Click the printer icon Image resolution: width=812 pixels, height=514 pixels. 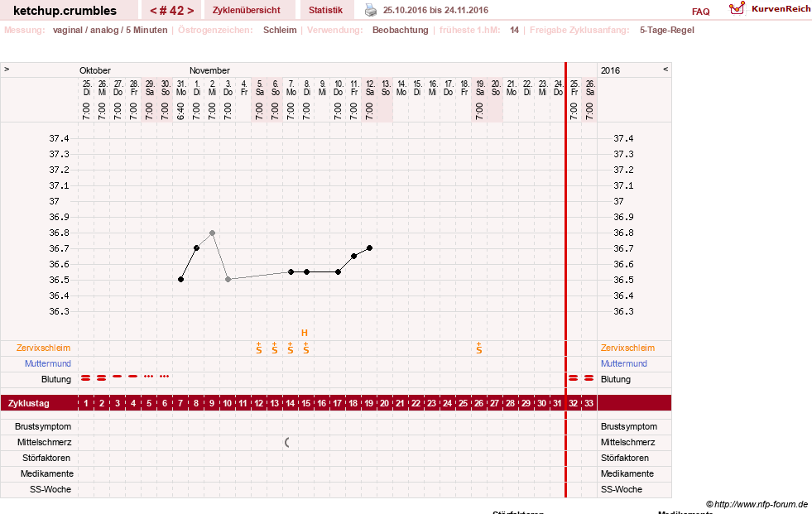(371, 10)
